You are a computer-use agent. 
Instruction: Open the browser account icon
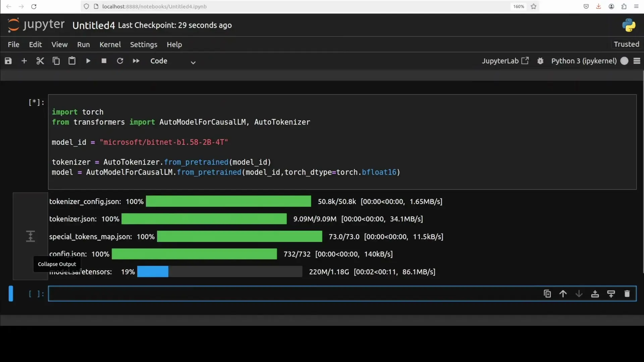(x=611, y=6)
